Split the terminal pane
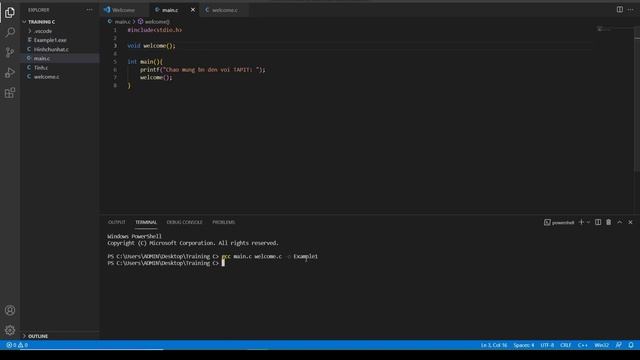The image size is (640, 360). point(598,222)
